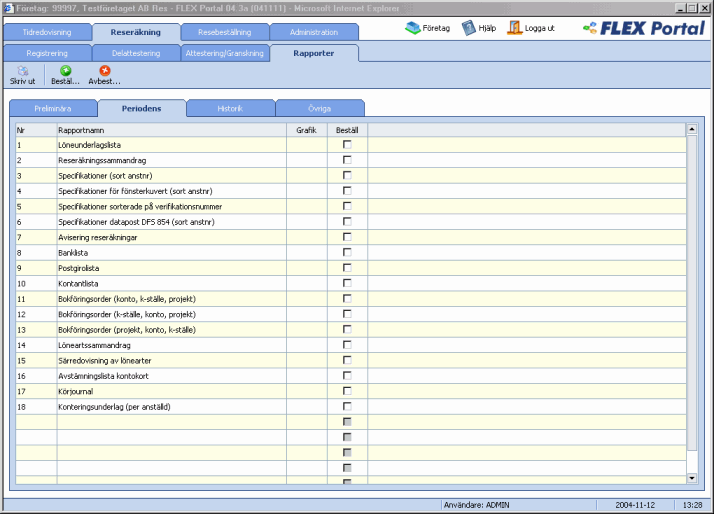This screenshot has height=514, width=714.
Task: Click the green Beställ icon
Action: click(65, 71)
